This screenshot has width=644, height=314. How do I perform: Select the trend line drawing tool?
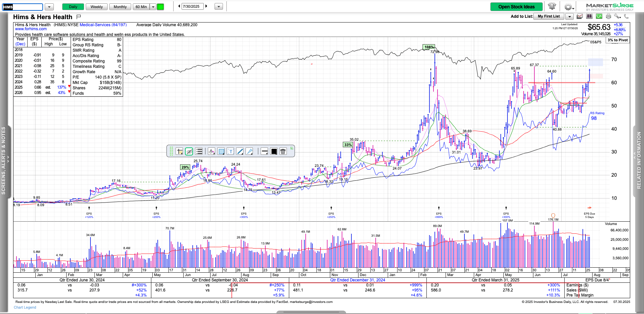click(240, 151)
